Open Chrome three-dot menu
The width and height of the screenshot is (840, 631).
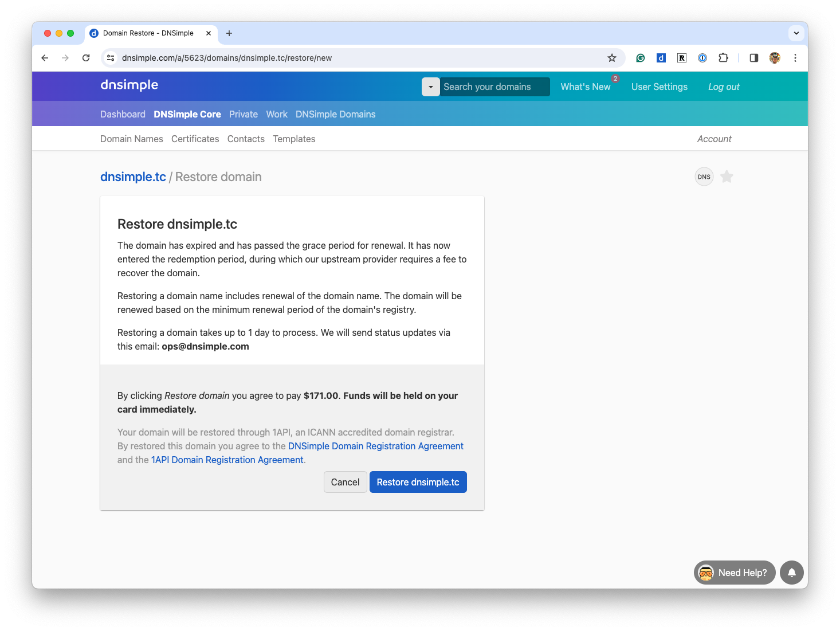point(795,58)
